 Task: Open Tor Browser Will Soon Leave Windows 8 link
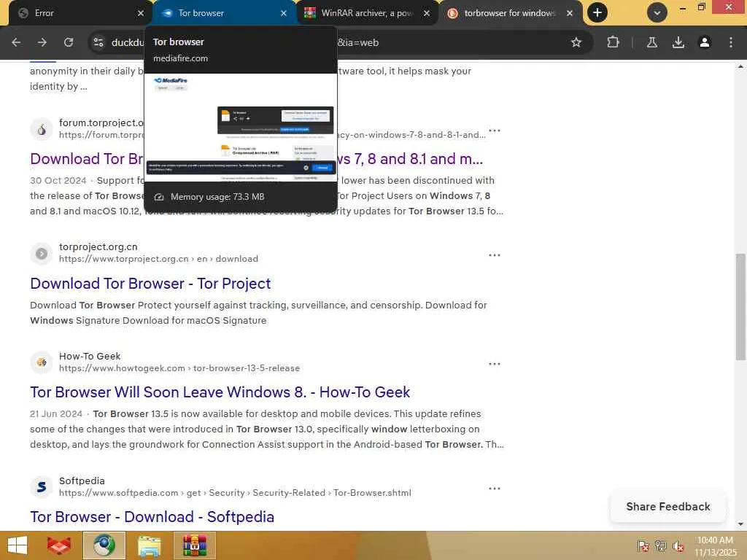220,392
